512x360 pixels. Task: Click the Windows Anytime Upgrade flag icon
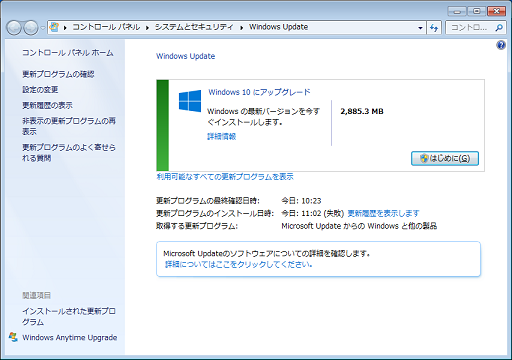13,337
